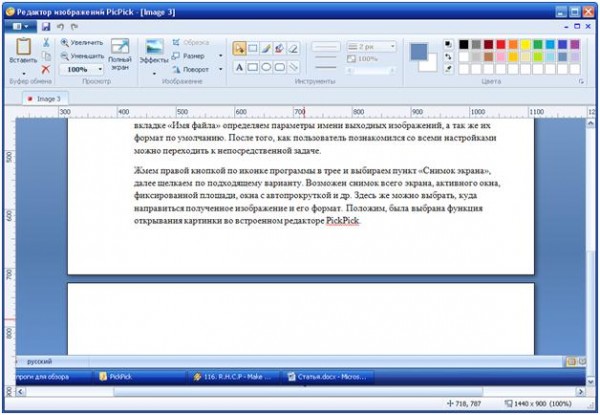600x415 pixels.
Task: Reset to default black and white colors
Action: 448,44
